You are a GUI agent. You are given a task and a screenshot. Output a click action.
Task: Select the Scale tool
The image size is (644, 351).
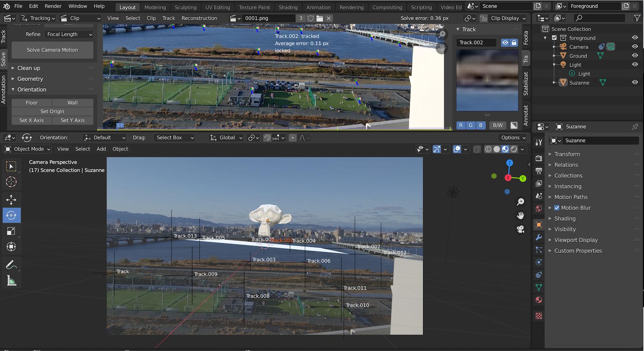click(11, 231)
